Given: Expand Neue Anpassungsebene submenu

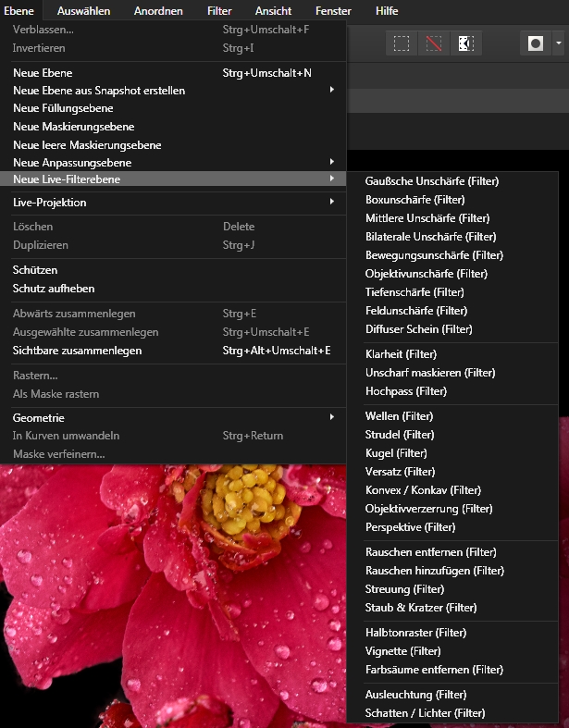Looking at the screenshot, I should pyautogui.click(x=173, y=163).
